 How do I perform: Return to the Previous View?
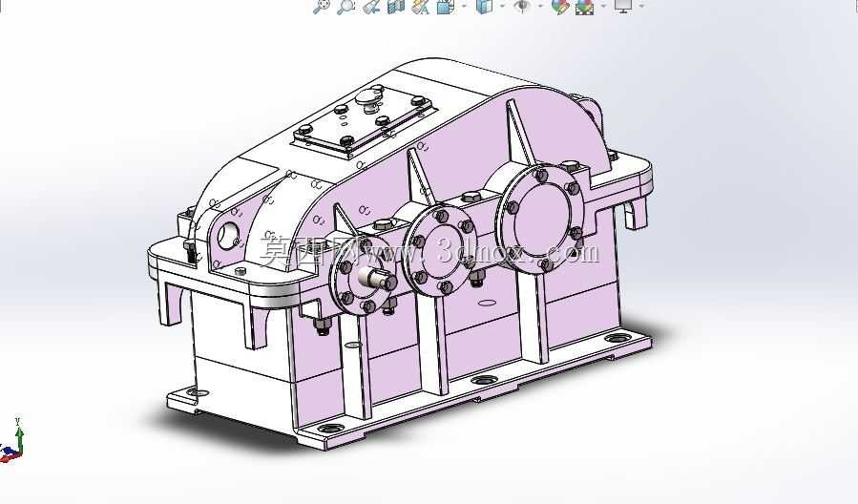[x=371, y=6]
